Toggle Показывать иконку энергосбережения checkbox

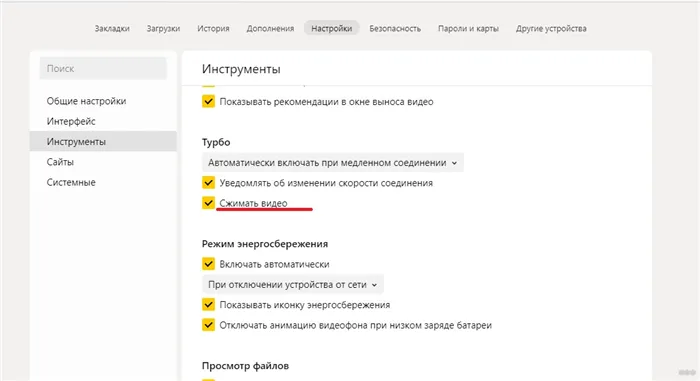208,305
